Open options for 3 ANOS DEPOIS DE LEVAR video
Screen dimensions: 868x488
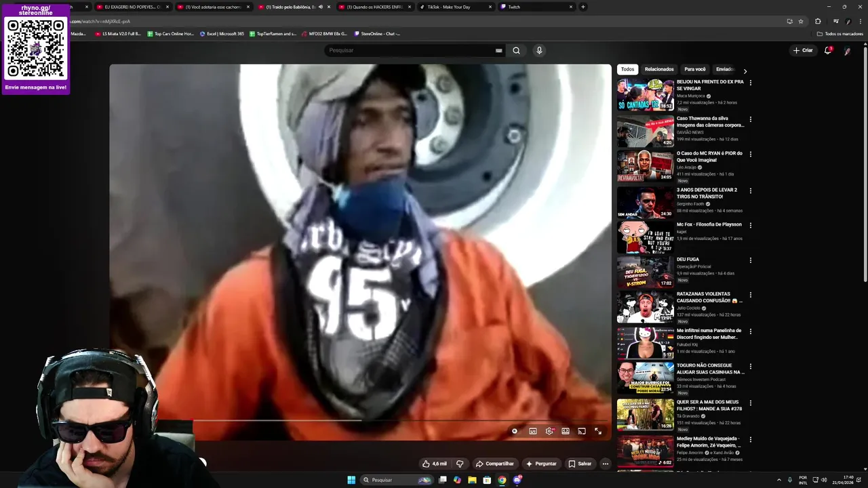click(750, 191)
